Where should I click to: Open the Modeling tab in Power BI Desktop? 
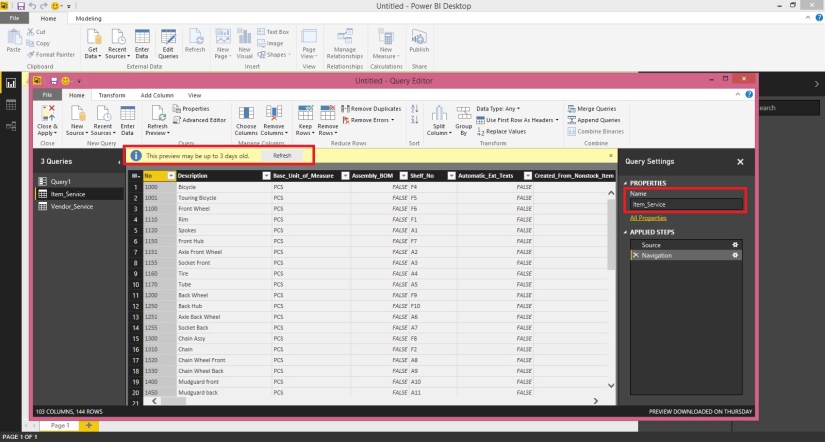[88, 18]
